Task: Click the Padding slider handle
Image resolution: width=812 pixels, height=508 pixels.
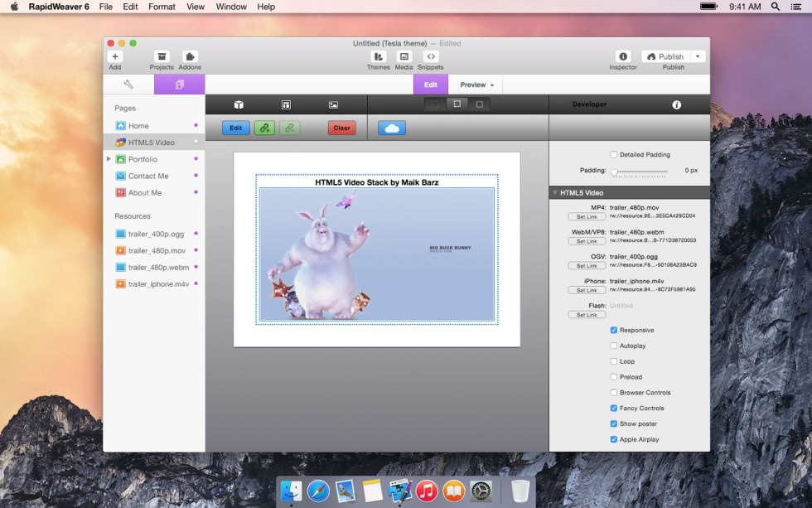Action: coord(614,172)
